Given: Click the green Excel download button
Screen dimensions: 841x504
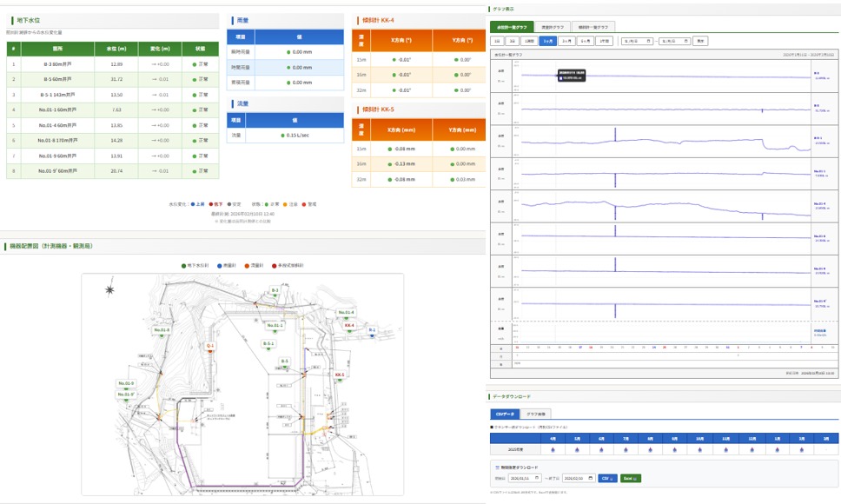Looking at the screenshot, I should [x=632, y=478].
